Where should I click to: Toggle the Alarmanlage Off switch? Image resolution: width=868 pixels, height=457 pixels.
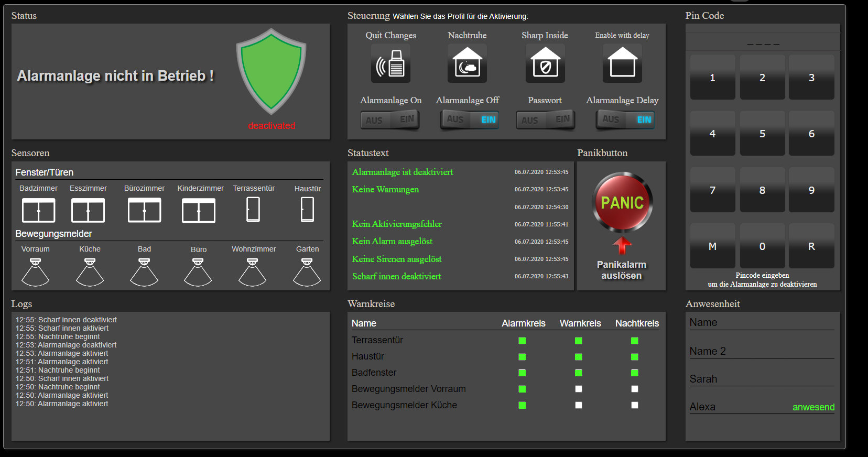470,119
